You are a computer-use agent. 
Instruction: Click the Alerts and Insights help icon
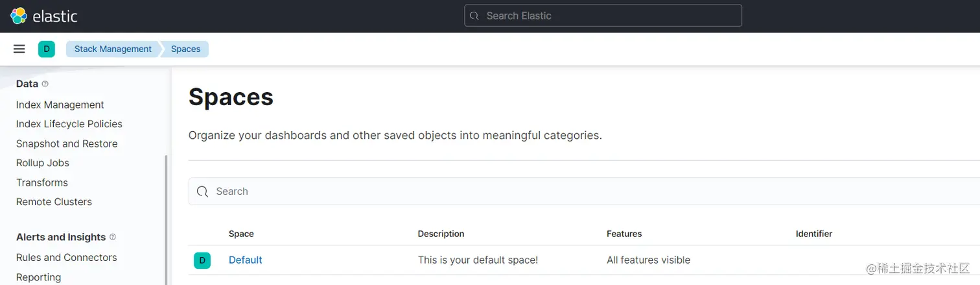[x=113, y=237]
